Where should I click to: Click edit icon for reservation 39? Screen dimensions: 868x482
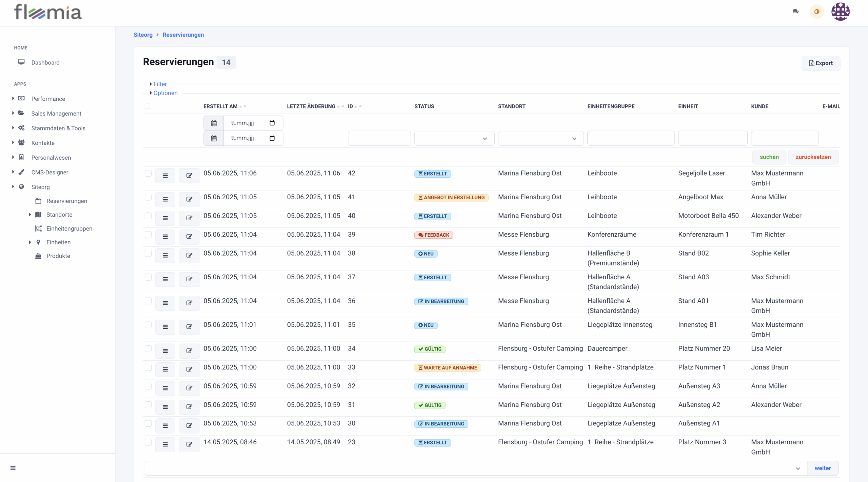(189, 237)
